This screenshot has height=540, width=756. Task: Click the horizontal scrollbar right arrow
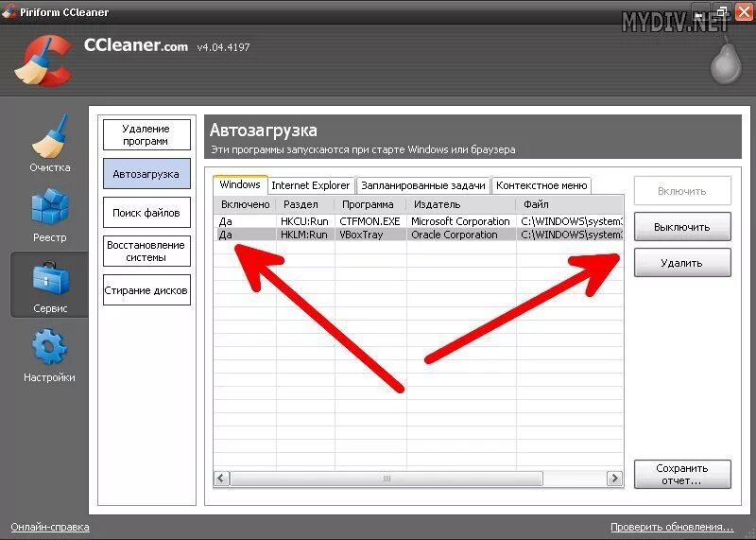pos(614,479)
